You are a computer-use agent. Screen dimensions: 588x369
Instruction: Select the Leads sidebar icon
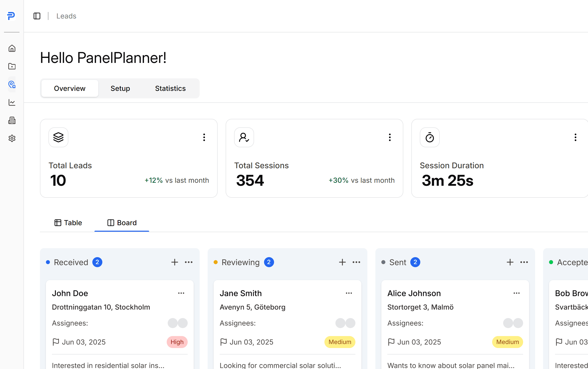[12, 84]
